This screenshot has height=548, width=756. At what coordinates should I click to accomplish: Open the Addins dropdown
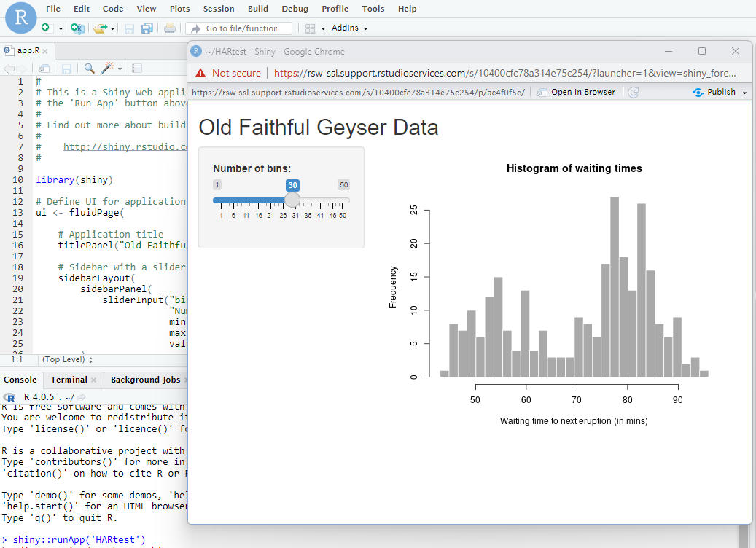pos(349,28)
